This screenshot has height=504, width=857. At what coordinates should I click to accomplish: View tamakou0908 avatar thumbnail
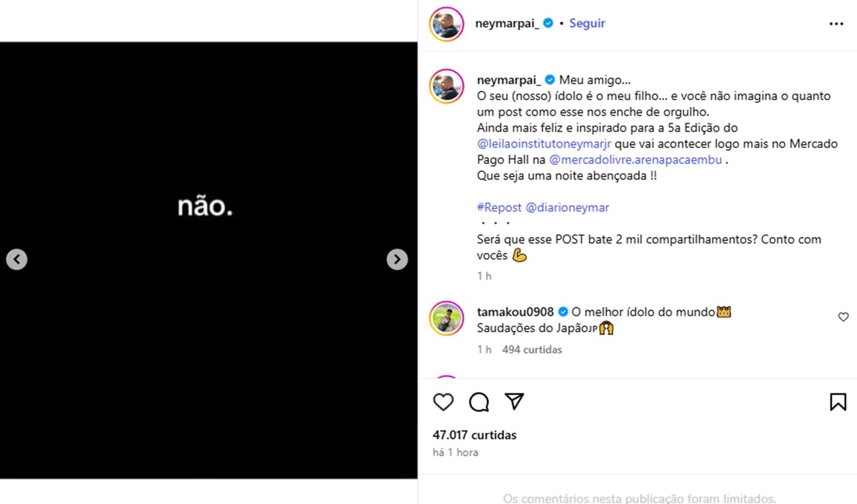pos(446,318)
